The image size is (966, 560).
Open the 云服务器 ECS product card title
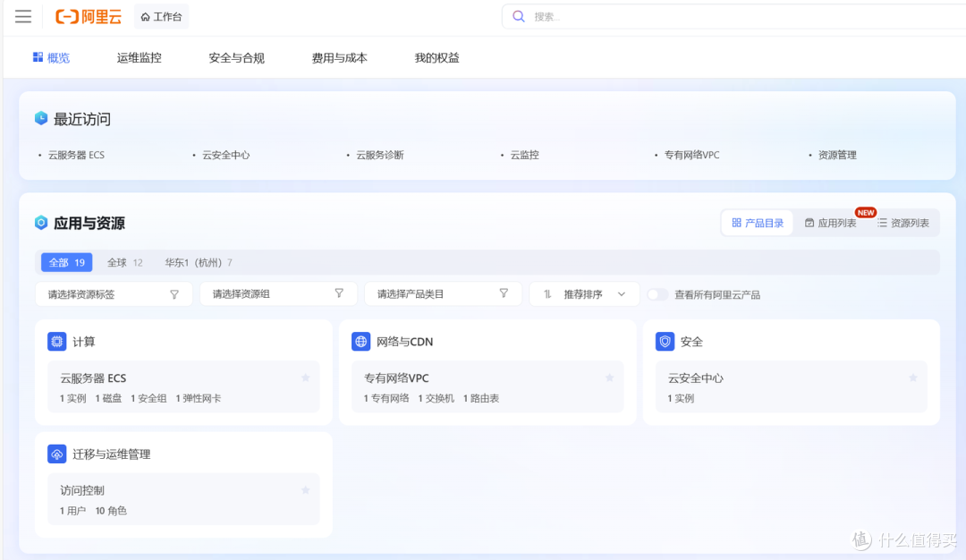[x=93, y=378]
